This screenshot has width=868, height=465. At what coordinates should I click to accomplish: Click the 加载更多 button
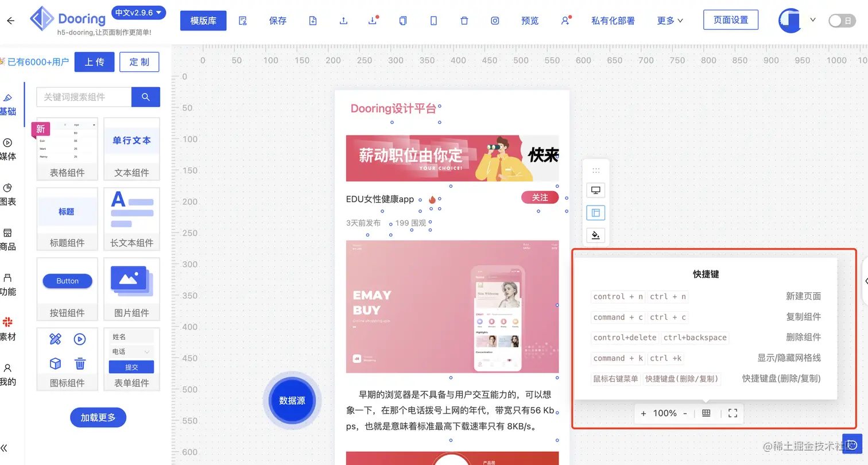[x=98, y=417]
